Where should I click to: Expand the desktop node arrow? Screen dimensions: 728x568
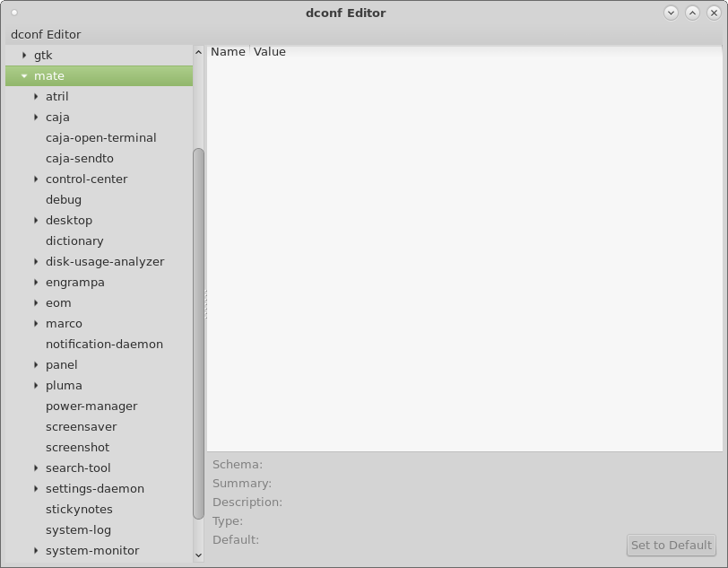click(36, 221)
